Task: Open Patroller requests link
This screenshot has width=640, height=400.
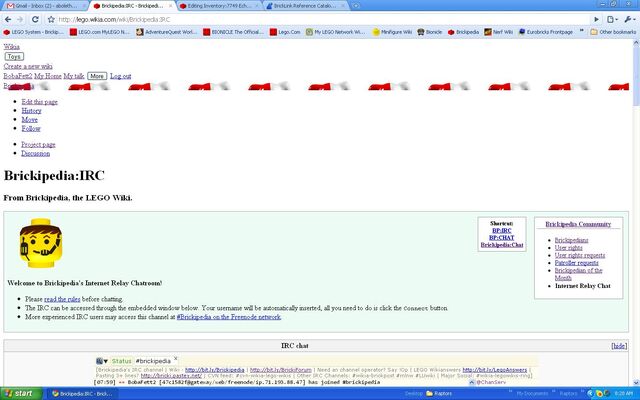Action: point(576,263)
